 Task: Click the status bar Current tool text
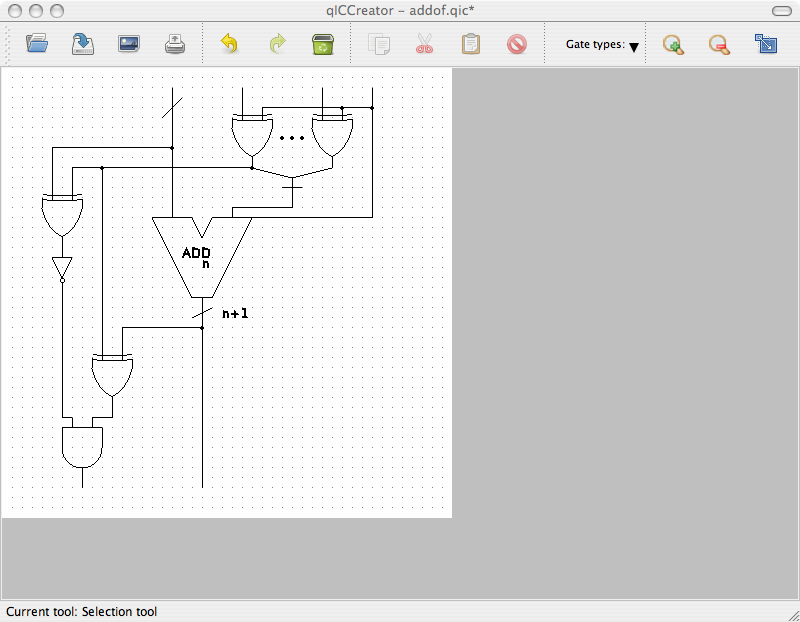(82, 611)
